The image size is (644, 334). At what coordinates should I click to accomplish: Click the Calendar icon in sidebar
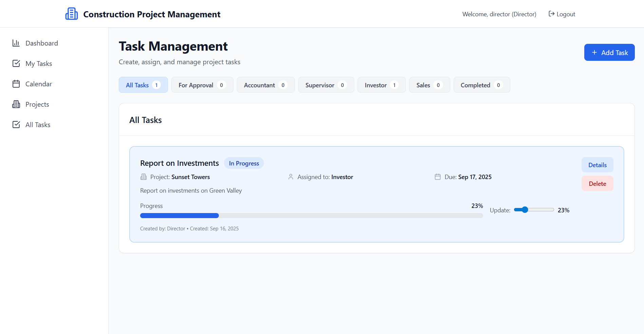[x=16, y=84]
